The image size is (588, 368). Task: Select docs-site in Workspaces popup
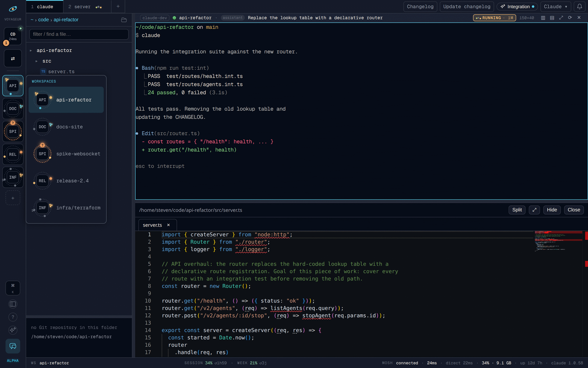coord(66,127)
